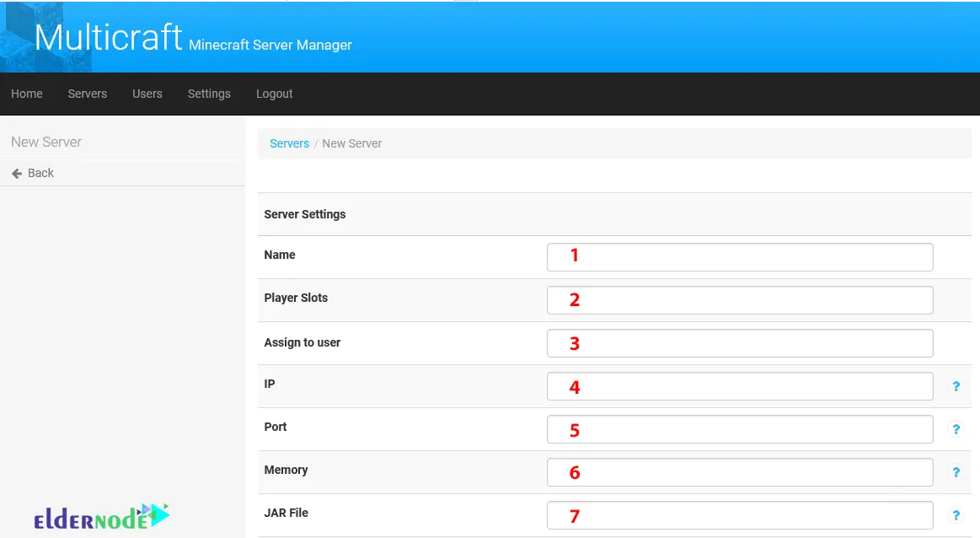Click the IP field label

(x=270, y=385)
